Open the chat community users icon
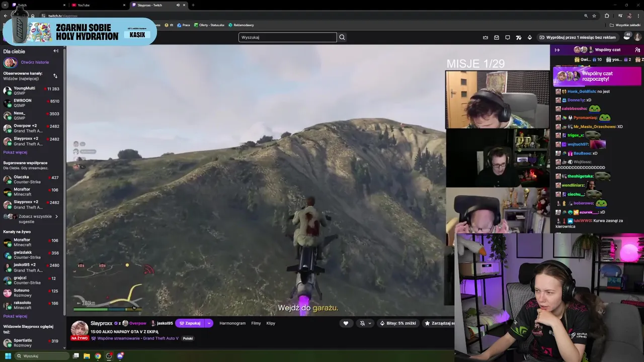The width and height of the screenshot is (644, 362). [x=637, y=50]
